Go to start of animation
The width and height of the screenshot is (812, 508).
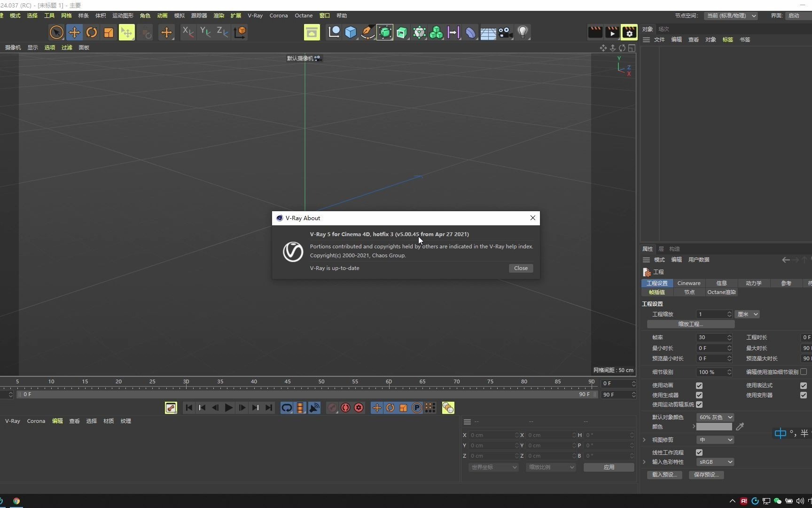[x=189, y=408]
